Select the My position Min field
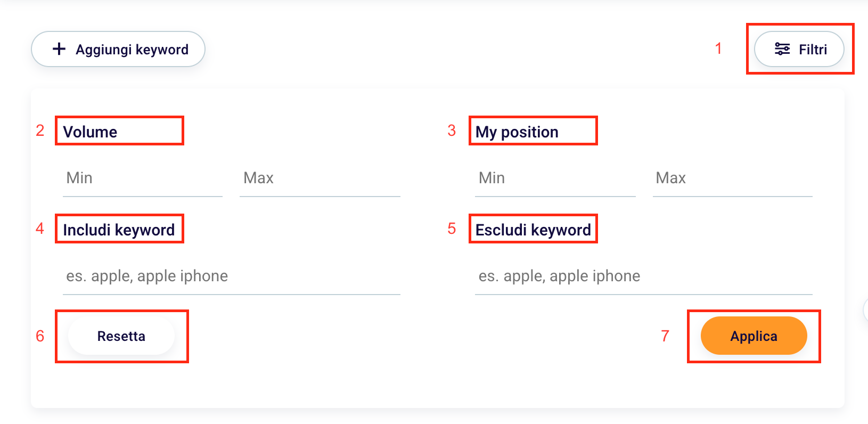This screenshot has height=424, width=868. point(555,178)
